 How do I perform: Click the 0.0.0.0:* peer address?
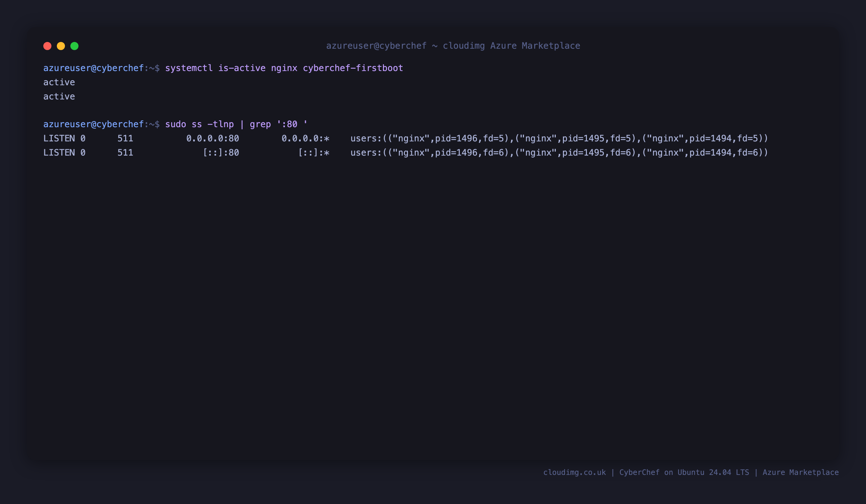point(305,138)
